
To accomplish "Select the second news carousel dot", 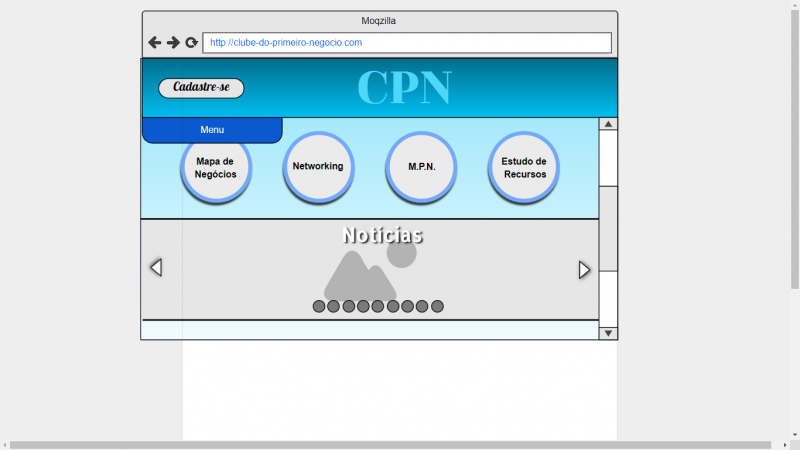I will pos(334,306).
